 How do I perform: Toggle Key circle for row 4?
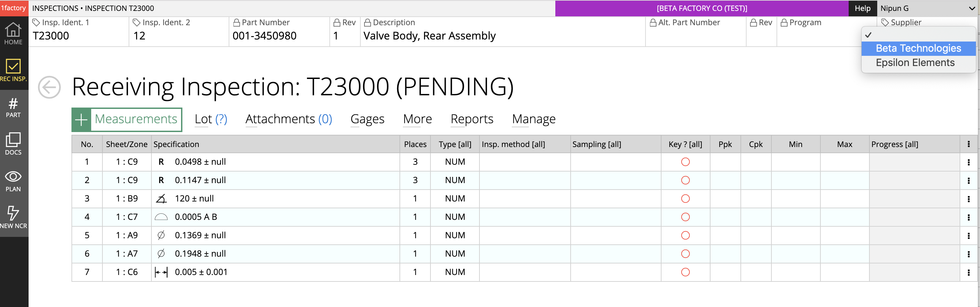point(685,217)
